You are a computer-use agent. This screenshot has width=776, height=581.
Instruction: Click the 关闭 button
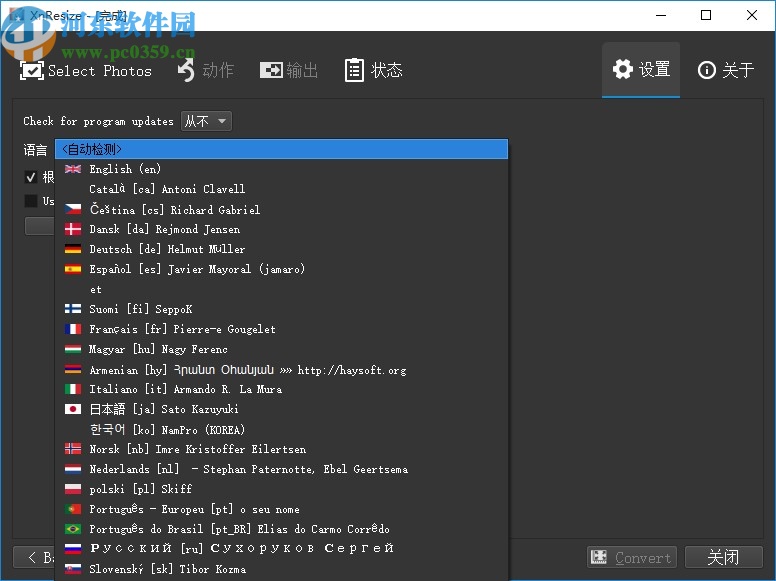pyautogui.click(x=724, y=557)
